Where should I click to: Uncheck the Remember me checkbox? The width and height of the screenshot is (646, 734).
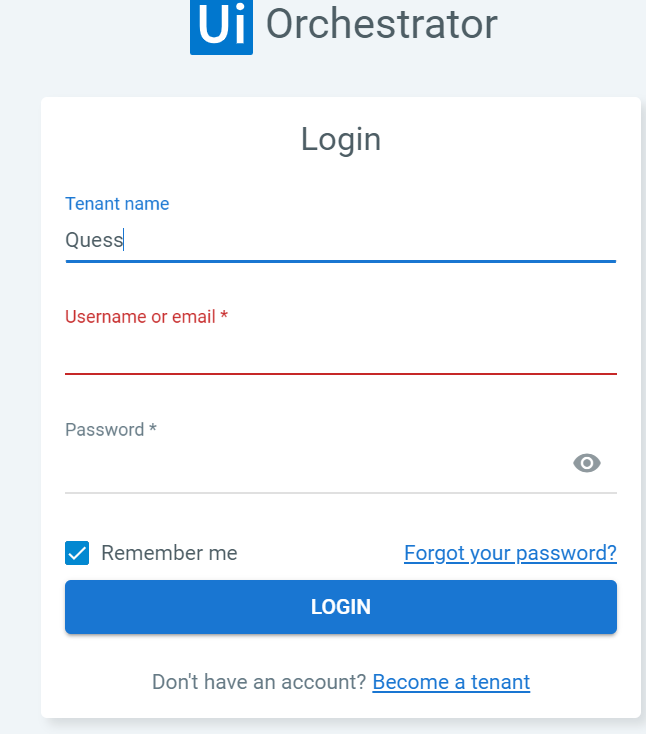[77, 553]
